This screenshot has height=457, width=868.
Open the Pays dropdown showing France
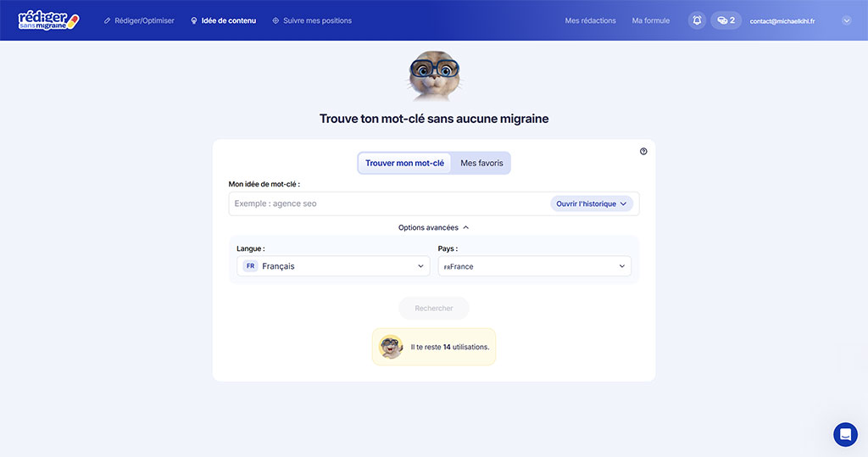[x=534, y=266]
